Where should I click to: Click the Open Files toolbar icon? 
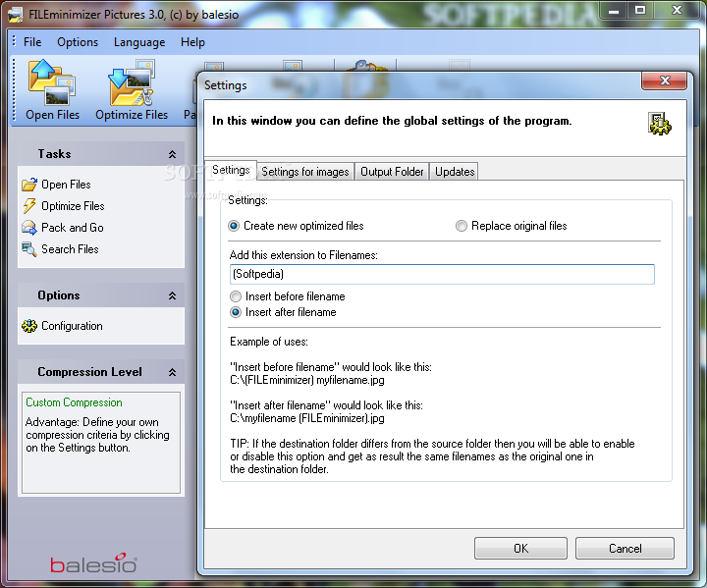[x=52, y=82]
